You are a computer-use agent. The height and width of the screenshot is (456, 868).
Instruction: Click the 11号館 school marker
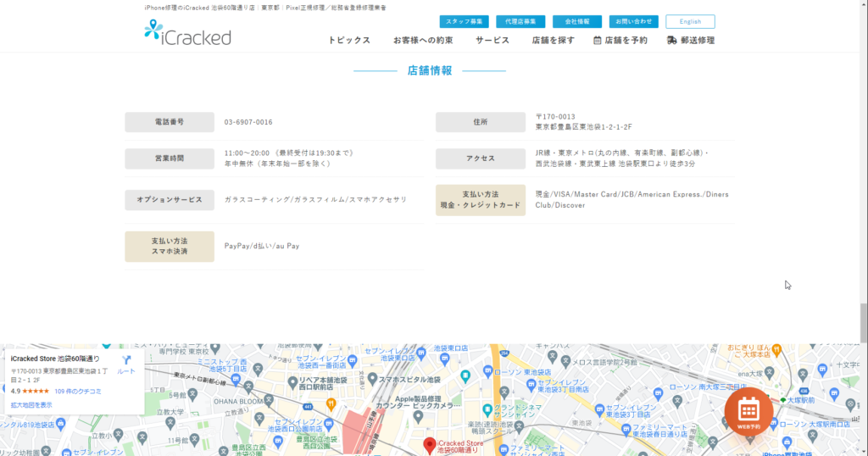click(x=194, y=440)
